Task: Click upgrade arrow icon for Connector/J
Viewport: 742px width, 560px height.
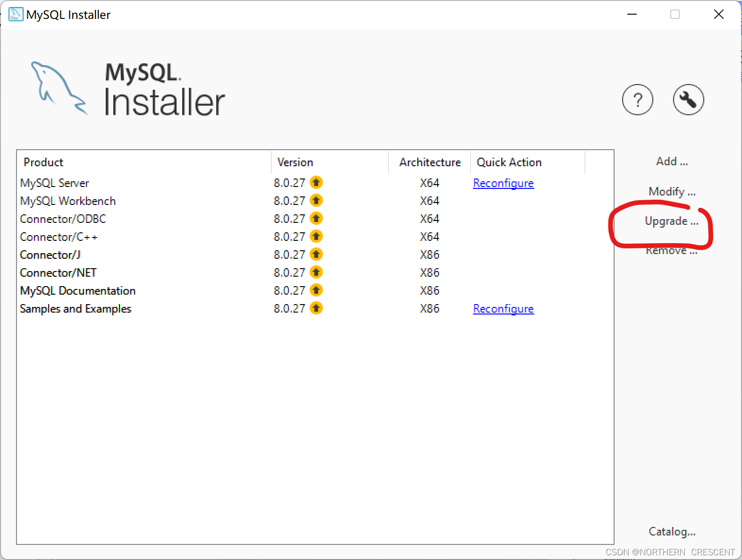Action: [x=316, y=254]
